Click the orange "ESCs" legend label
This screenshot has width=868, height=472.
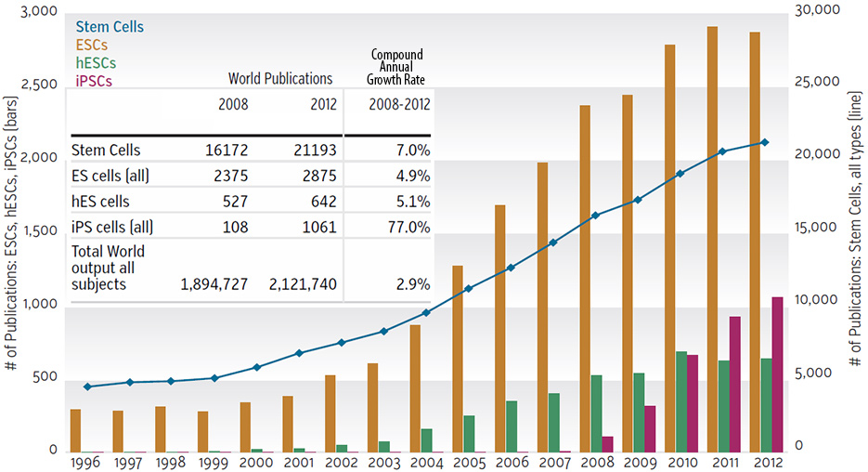[91, 45]
